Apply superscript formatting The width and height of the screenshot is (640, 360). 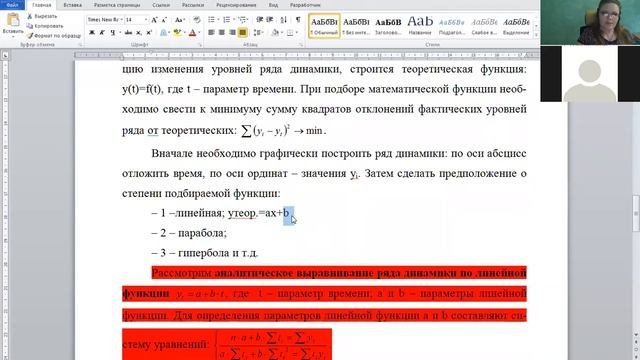tap(149, 33)
